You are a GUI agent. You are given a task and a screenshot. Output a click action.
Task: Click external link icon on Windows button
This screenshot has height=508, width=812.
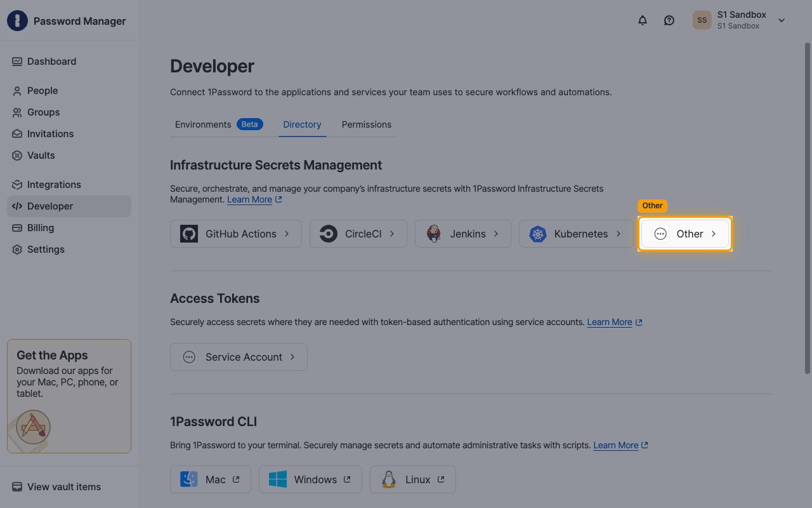pyautogui.click(x=347, y=479)
